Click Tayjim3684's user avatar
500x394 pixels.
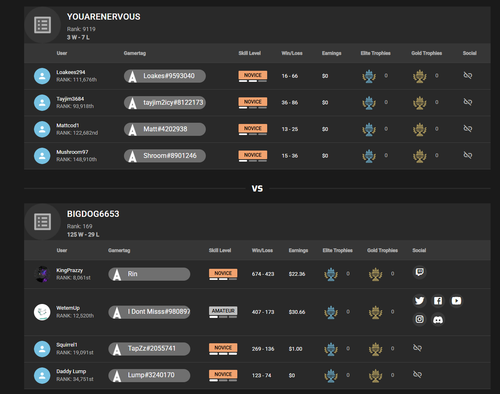pos(42,103)
